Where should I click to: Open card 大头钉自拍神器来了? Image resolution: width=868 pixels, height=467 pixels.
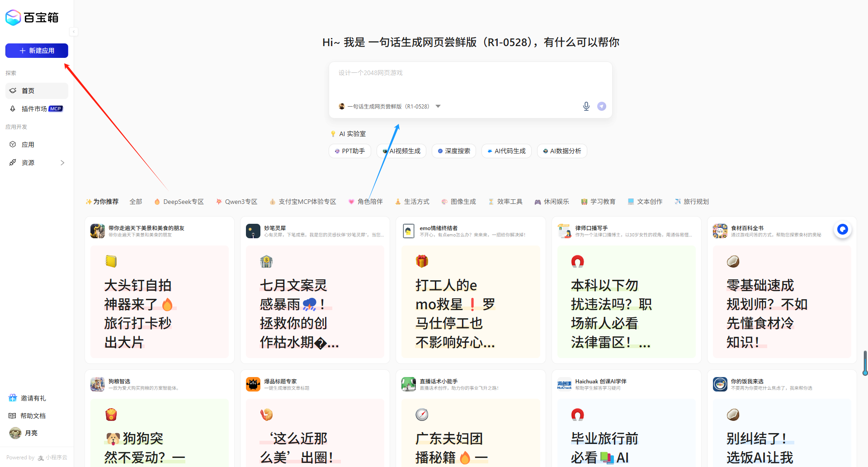click(160, 302)
